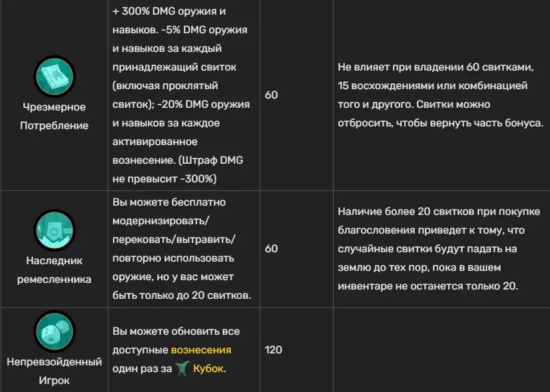Click the cost value 120
The height and width of the screenshot is (392, 550).
point(274,350)
